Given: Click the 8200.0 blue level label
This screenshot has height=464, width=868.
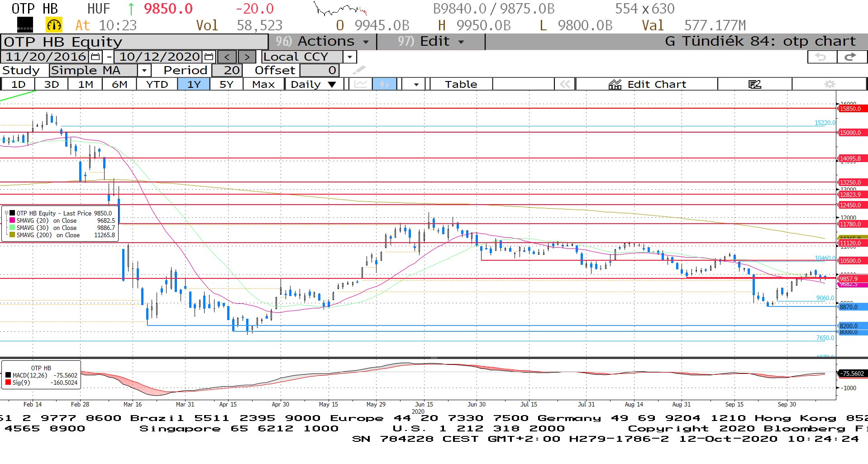Looking at the screenshot, I should pos(853,326).
